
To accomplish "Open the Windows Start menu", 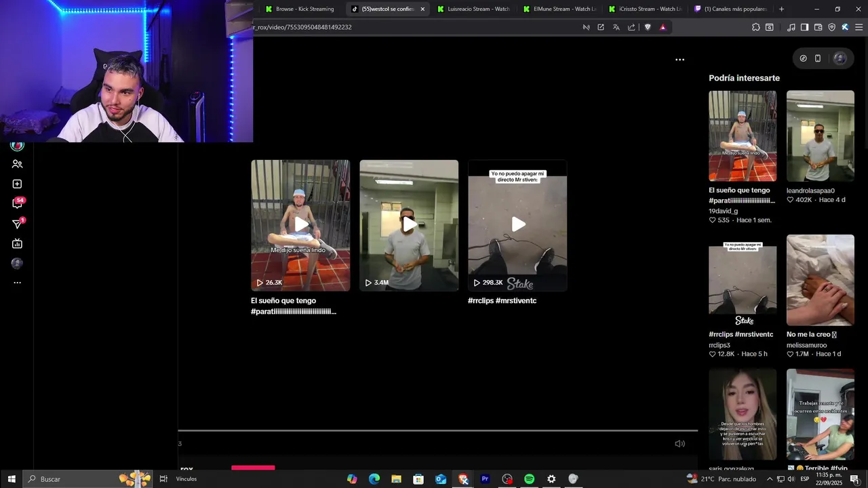I will point(11,479).
